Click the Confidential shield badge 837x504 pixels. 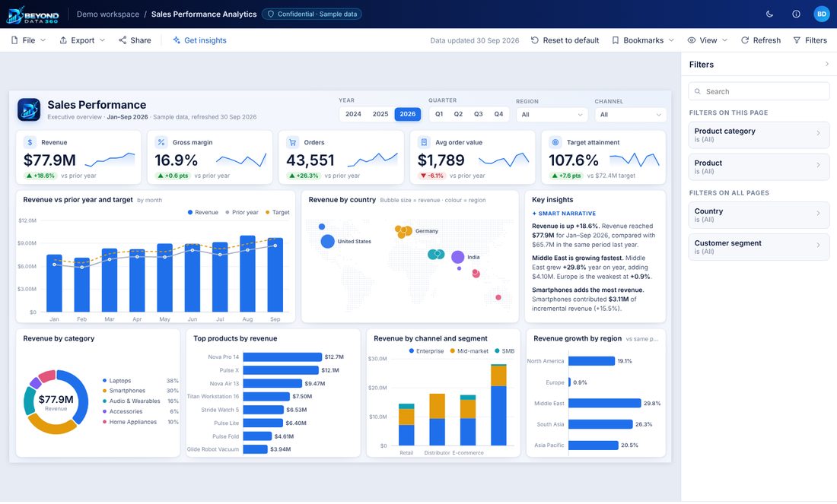click(312, 14)
